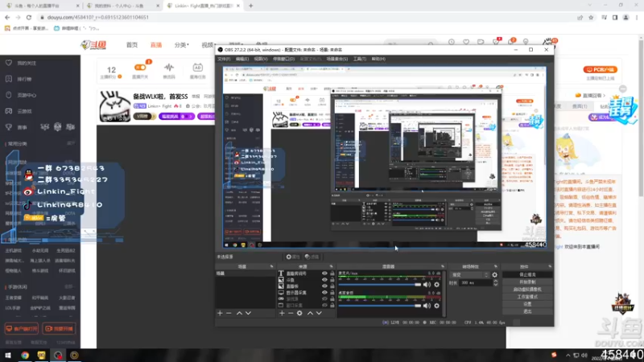Screen dimensions: 644x362
Task: Open the OBS 视图(V) menu
Action: pos(261,59)
